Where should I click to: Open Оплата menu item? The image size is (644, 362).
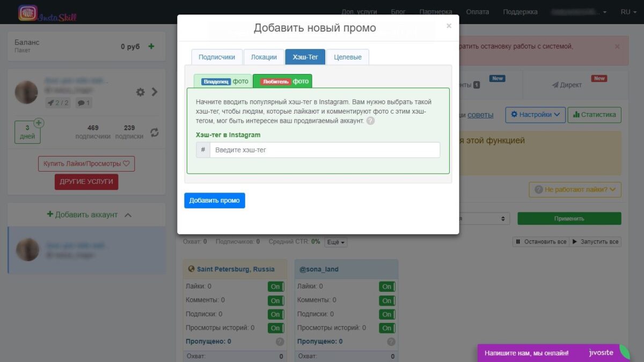(478, 12)
